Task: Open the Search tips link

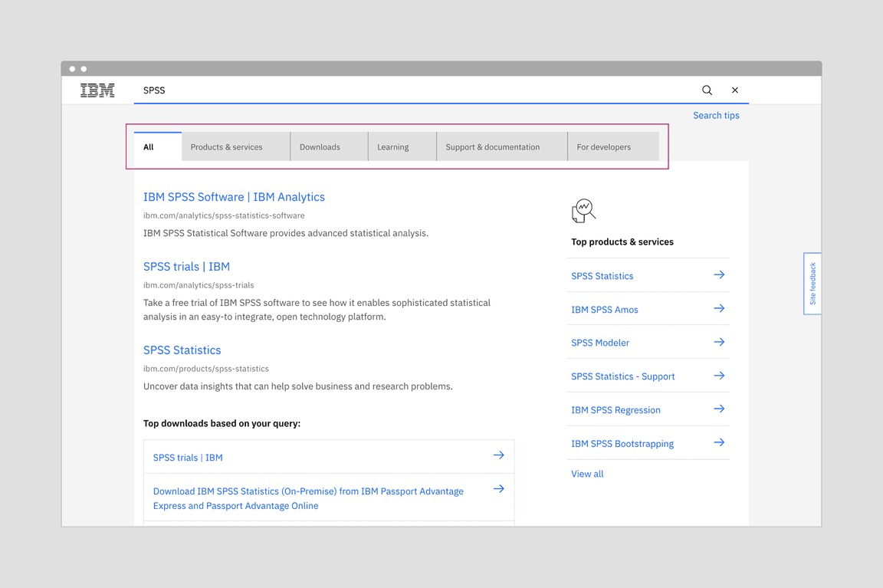Action: tap(716, 115)
